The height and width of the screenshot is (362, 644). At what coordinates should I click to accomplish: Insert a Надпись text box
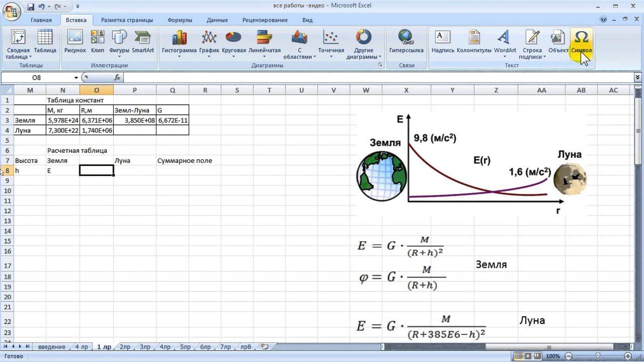[x=443, y=41]
